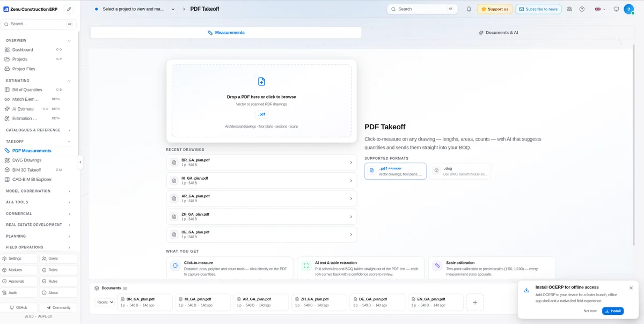Open About in sidebar footer
644x324 pixels.
click(59, 293)
